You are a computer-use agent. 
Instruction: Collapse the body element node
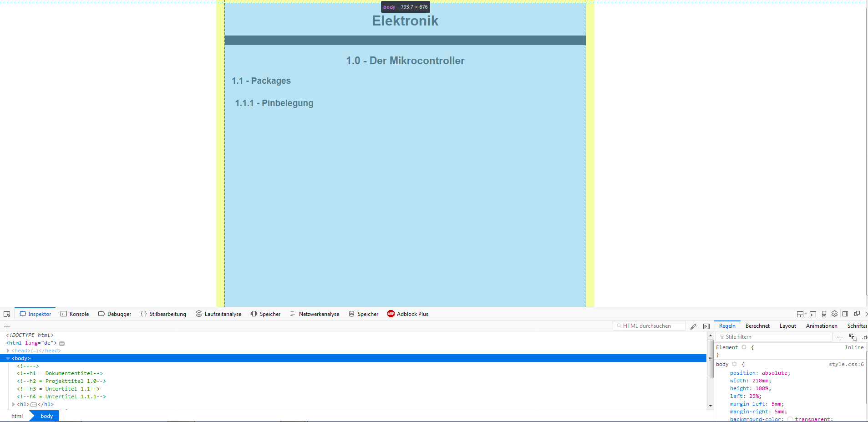tap(8, 358)
